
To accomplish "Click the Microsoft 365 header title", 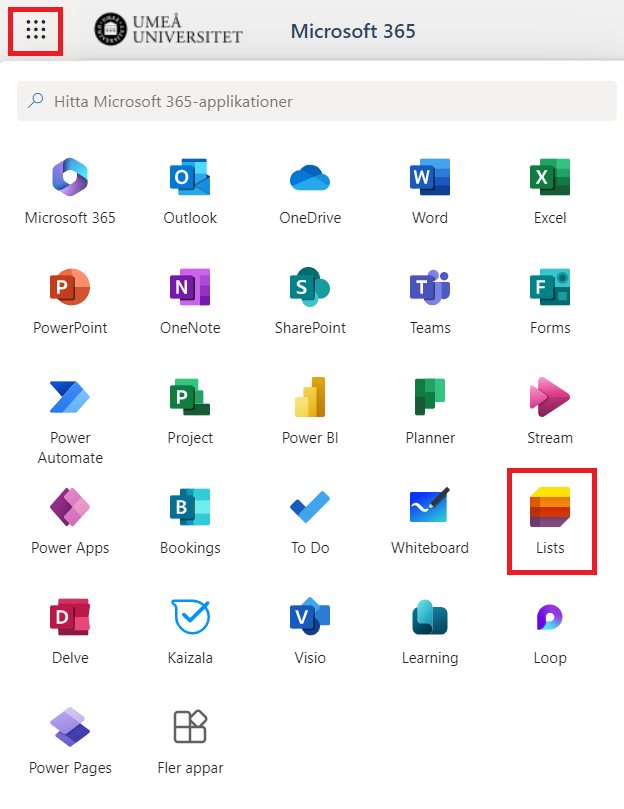I will tap(353, 31).
